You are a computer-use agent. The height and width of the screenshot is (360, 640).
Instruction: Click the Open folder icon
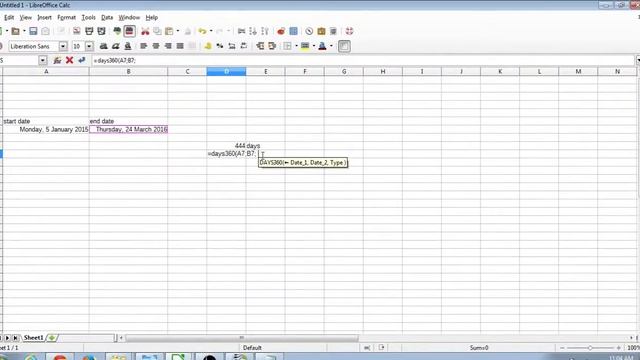pos(16,31)
